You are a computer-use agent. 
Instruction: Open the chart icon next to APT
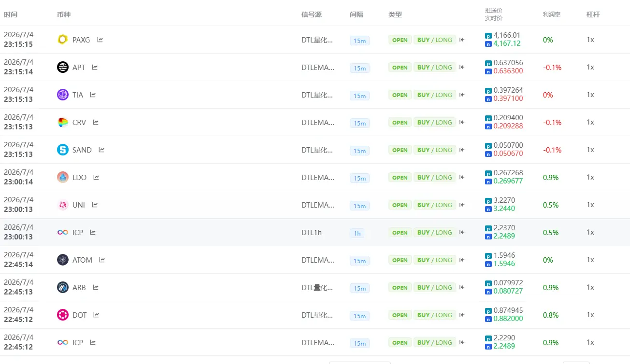click(95, 67)
